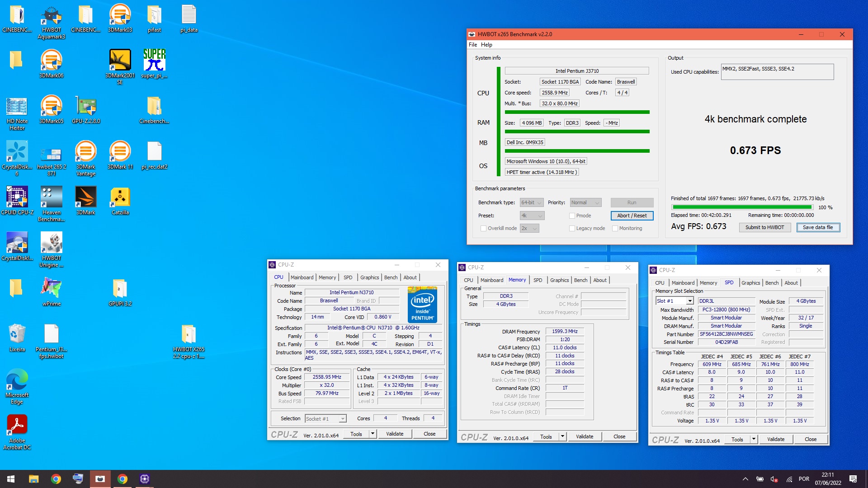
Task: Click the Abort / Reset button
Action: coord(632,216)
